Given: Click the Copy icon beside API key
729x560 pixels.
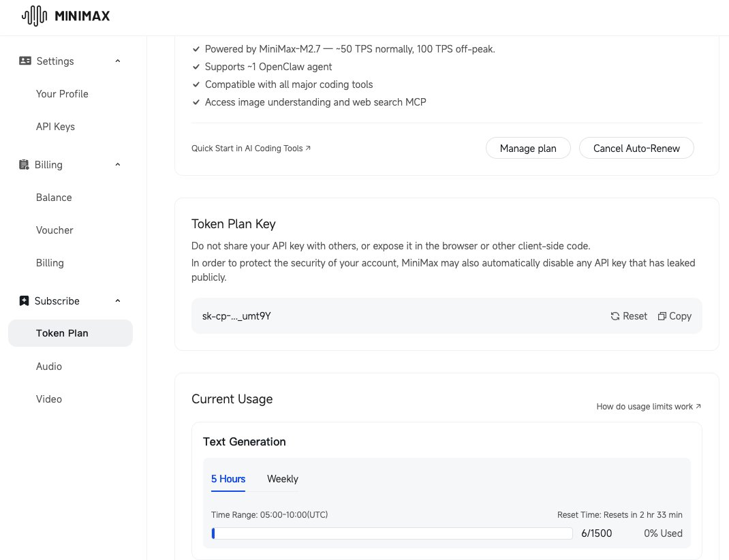Looking at the screenshot, I should [662, 316].
